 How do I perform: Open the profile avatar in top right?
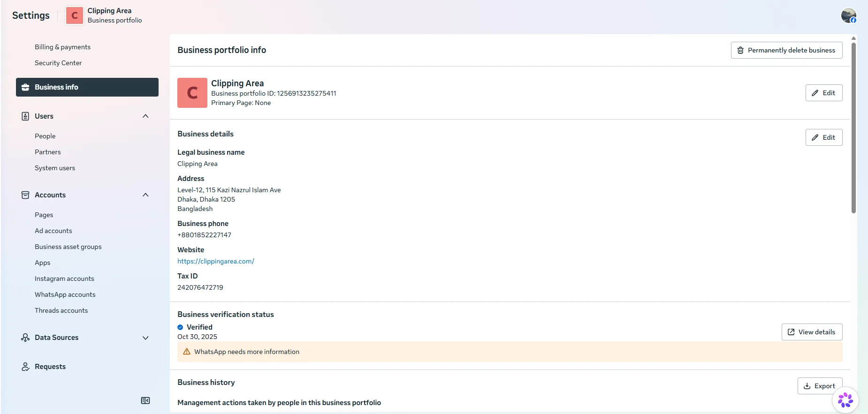pos(848,15)
